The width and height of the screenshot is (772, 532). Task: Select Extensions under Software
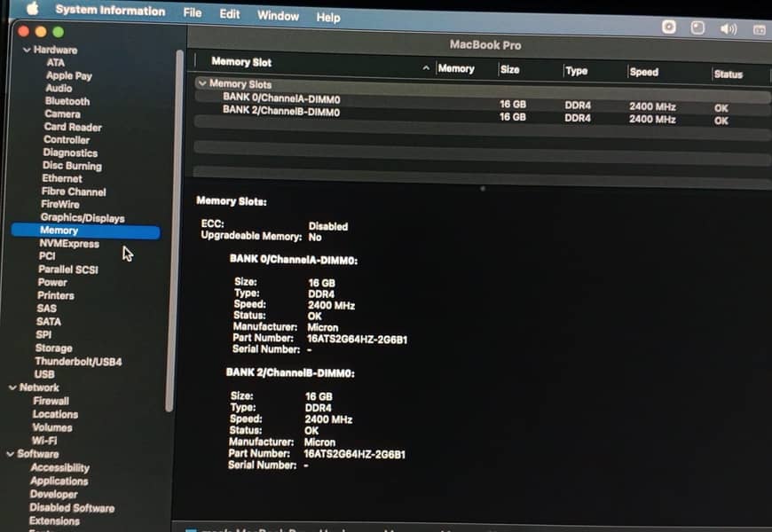point(54,520)
